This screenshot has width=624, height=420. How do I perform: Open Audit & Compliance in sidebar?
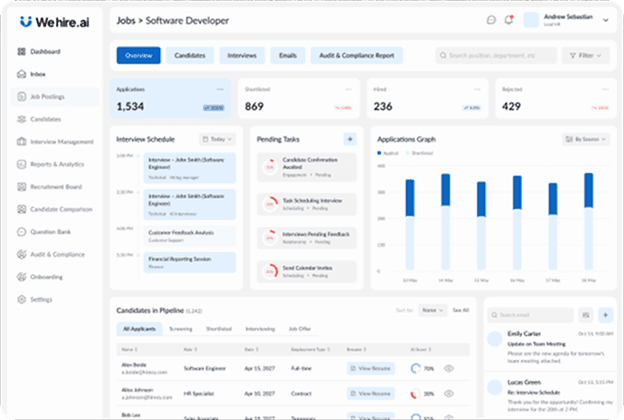51,254
